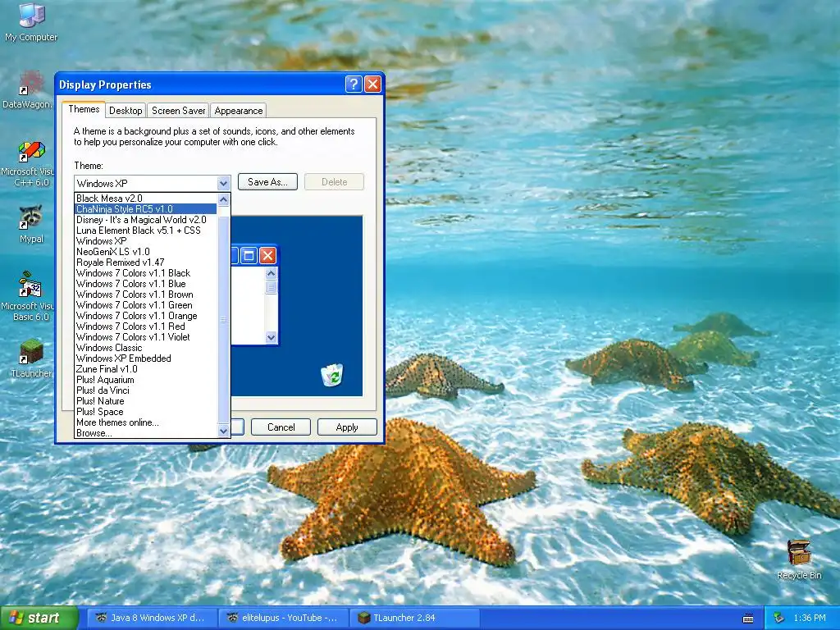Click theme list scrollbar down arrow
840x630 pixels.
(224, 430)
